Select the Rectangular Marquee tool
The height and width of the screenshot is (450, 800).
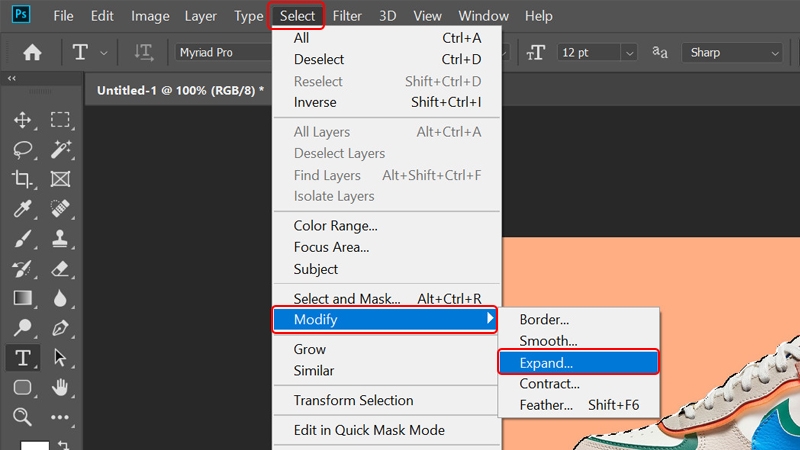pyautogui.click(x=60, y=120)
